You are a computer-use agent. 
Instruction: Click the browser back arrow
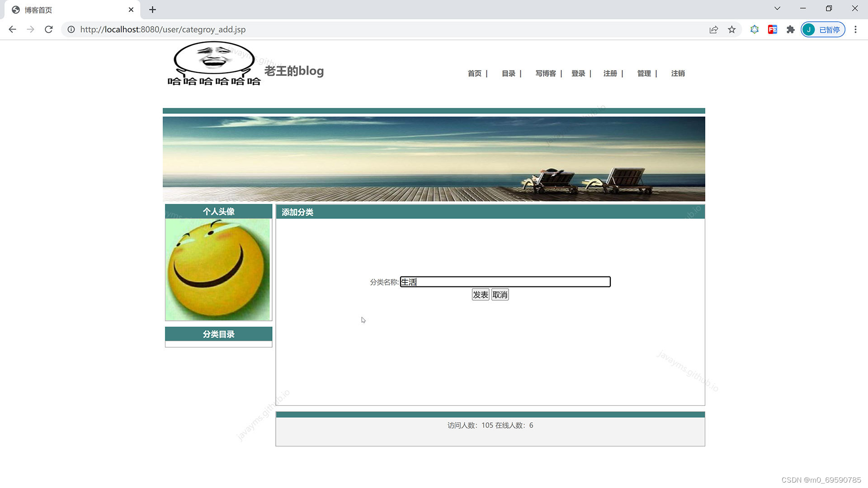pyautogui.click(x=12, y=29)
